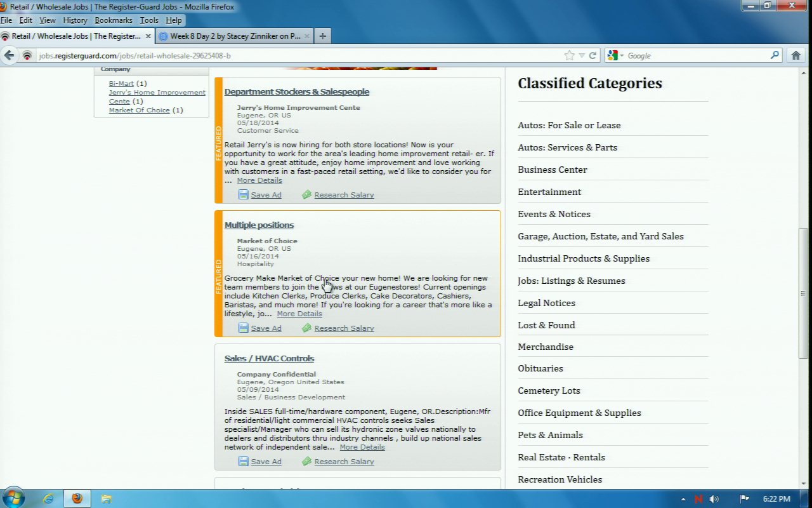Open the Firefox home page icon
This screenshot has width=812, height=508.
796,56
